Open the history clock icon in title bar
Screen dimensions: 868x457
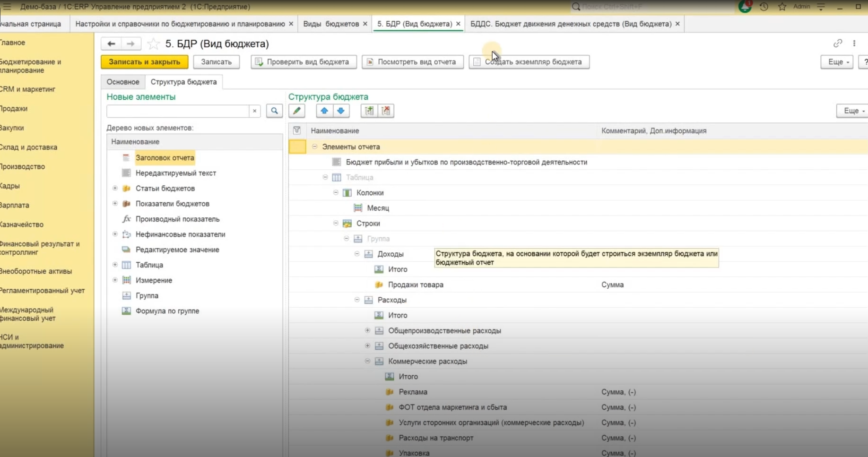pos(764,7)
